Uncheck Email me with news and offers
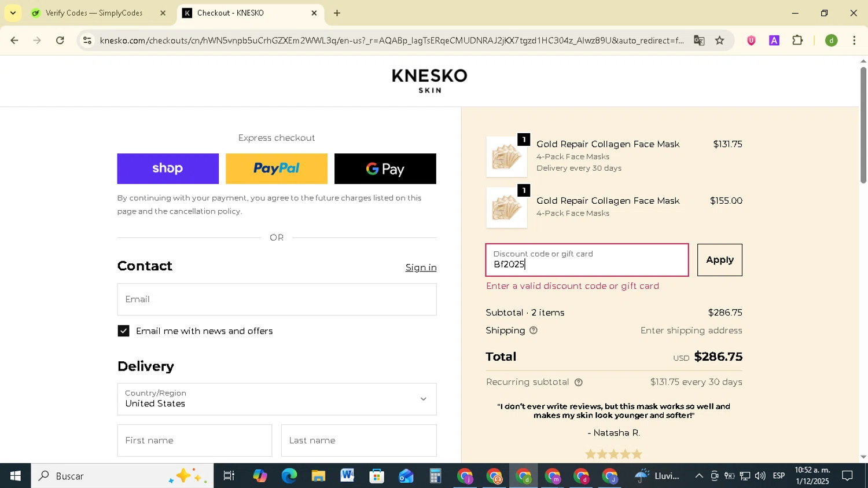The height and width of the screenshot is (488, 868). pos(123,331)
